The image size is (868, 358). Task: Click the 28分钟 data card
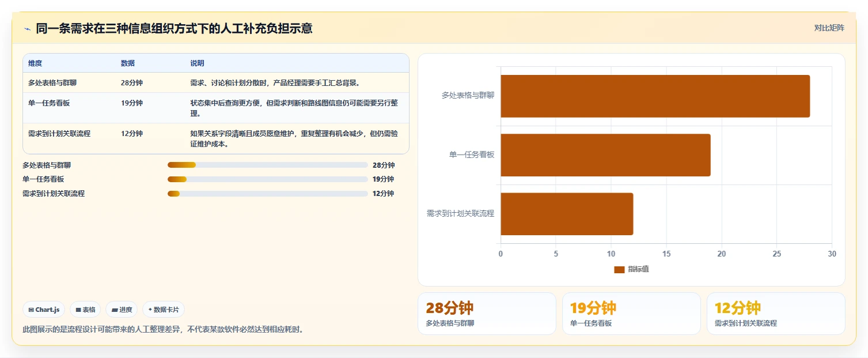[x=487, y=314]
